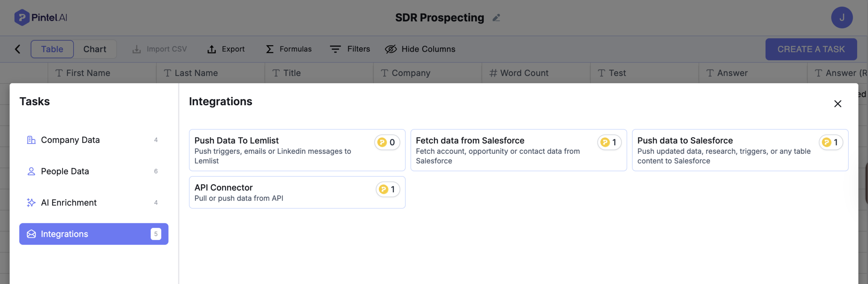The image size is (868, 284).
Task: Choose the Fetch data from Salesforce card
Action: pyautogui.click(x=518, y=150)
